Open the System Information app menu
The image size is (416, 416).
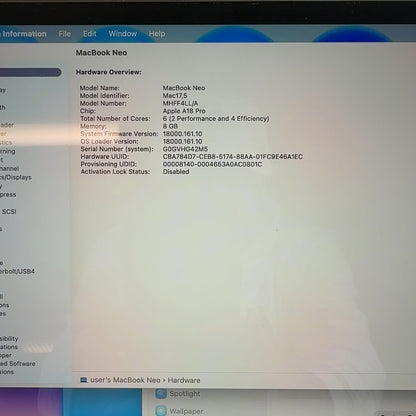[23, 34]
